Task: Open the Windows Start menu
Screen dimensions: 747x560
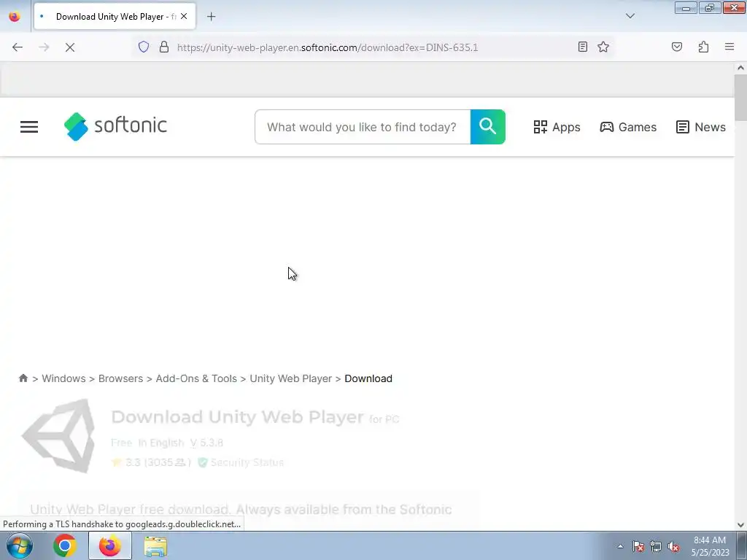Action: point(20,545)
